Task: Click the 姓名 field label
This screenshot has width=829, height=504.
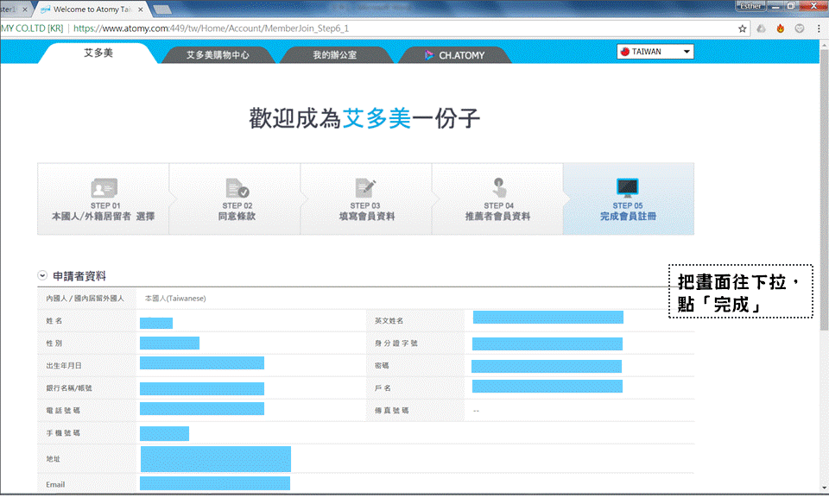Action: click(54, 321)
